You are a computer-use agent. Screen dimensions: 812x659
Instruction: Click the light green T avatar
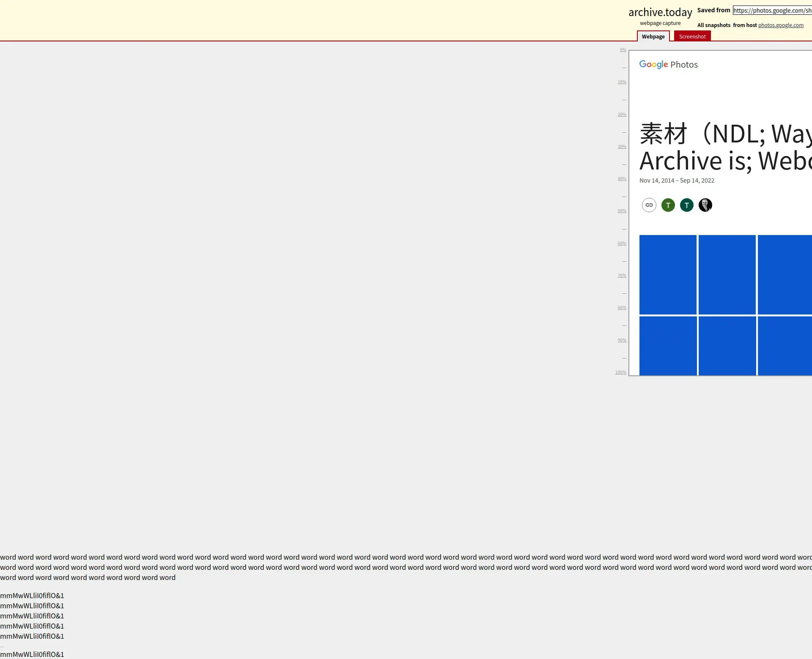tap(668, 205)
